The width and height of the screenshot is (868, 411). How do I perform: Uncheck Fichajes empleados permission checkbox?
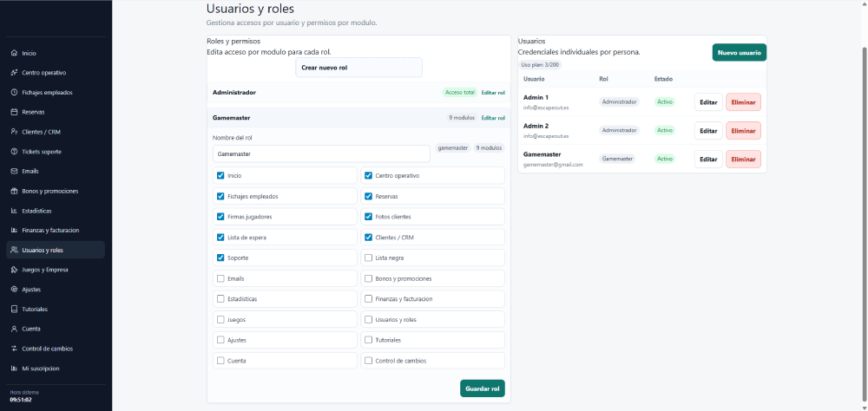tap(220, 196)
